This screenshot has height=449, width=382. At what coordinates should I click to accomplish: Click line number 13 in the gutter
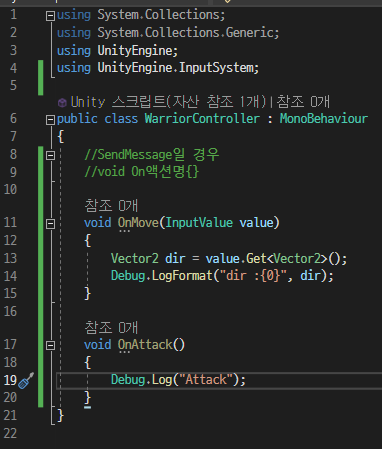[x=10, y=259]
